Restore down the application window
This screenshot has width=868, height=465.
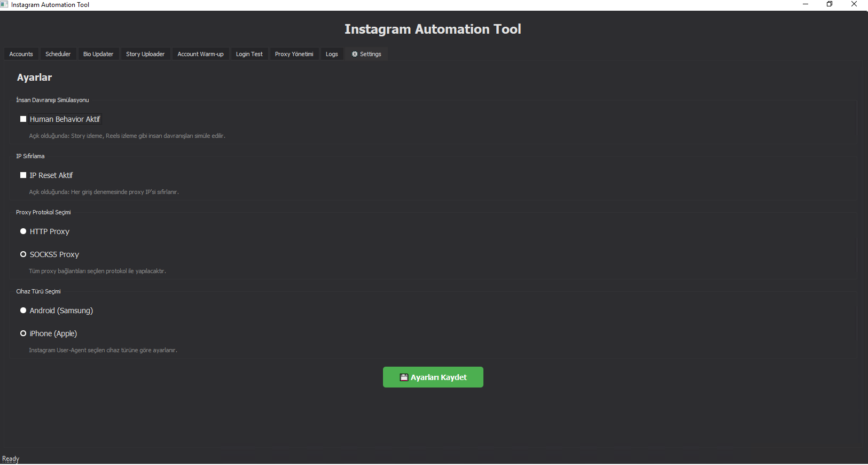pos(830,4)
